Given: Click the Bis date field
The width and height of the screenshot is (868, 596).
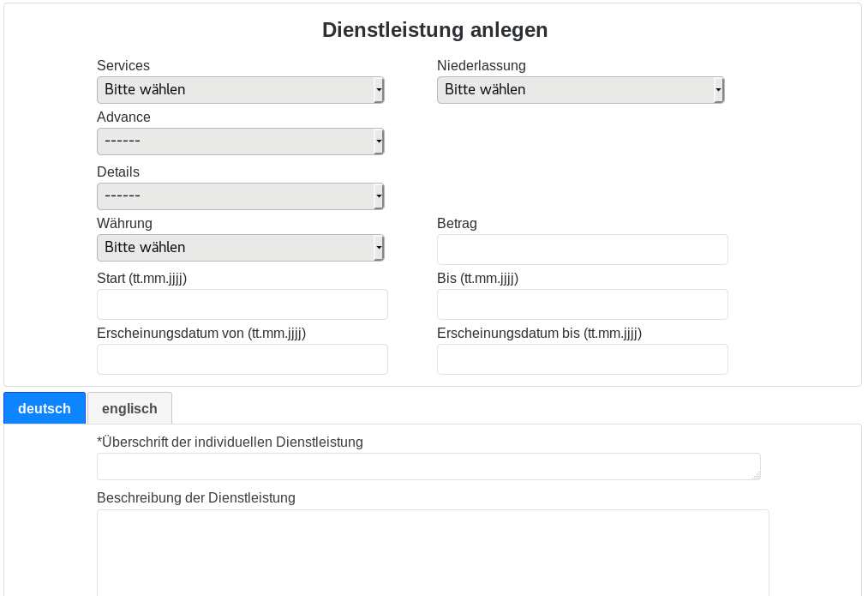Looking at the screenshot, I should 582,304.
